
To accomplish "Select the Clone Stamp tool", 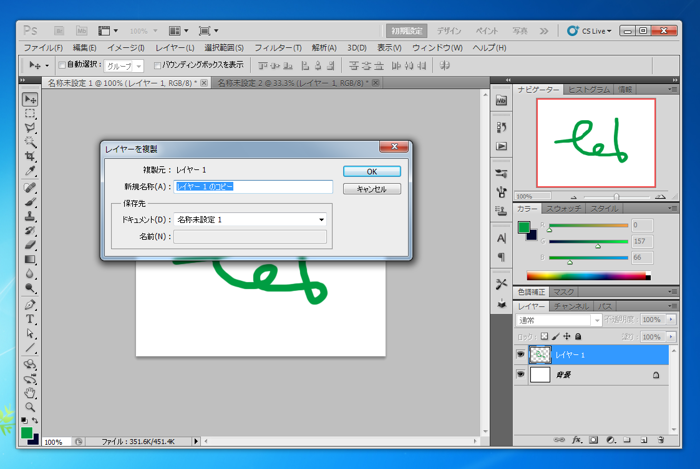I will tap(30, 216).
